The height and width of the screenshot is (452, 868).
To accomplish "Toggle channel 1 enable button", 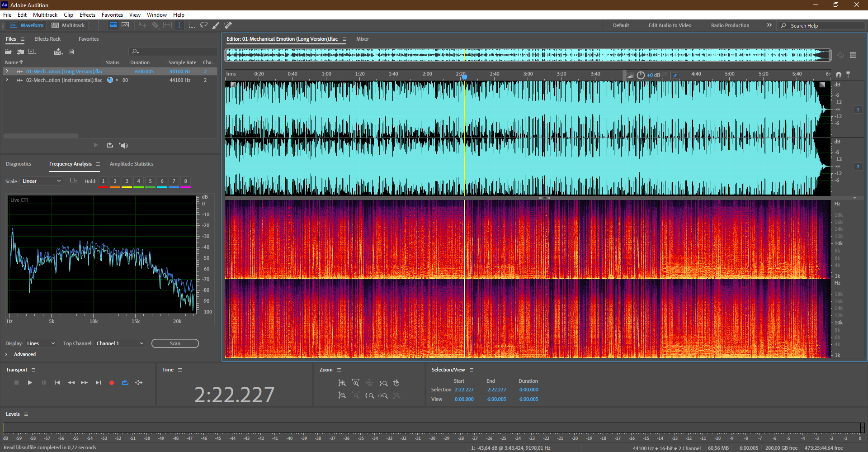I will click(858, 109).
